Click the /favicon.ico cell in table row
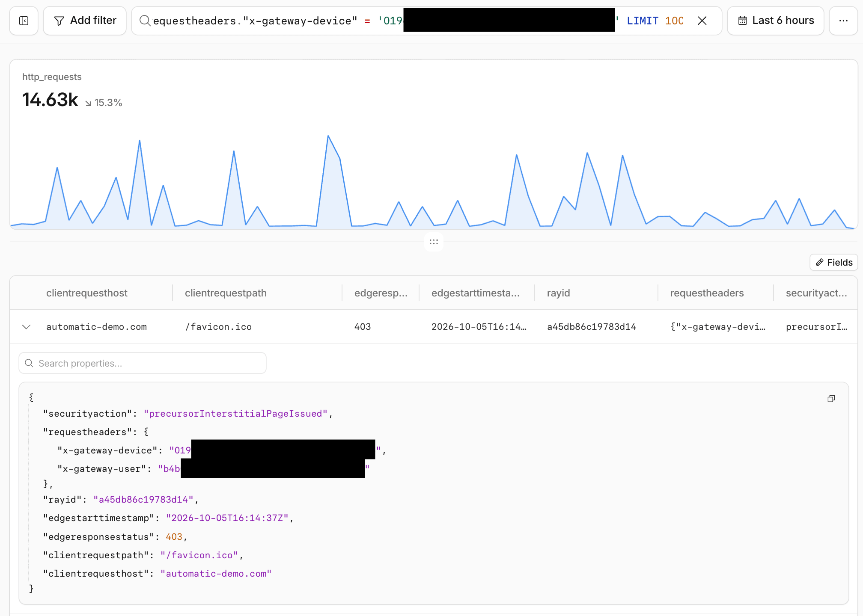The height and width of the screenshot is (616, 863). click(x=218, y=327)
